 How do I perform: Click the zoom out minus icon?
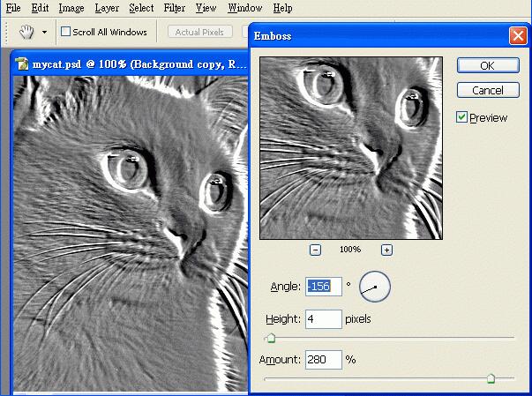point(315,250)
